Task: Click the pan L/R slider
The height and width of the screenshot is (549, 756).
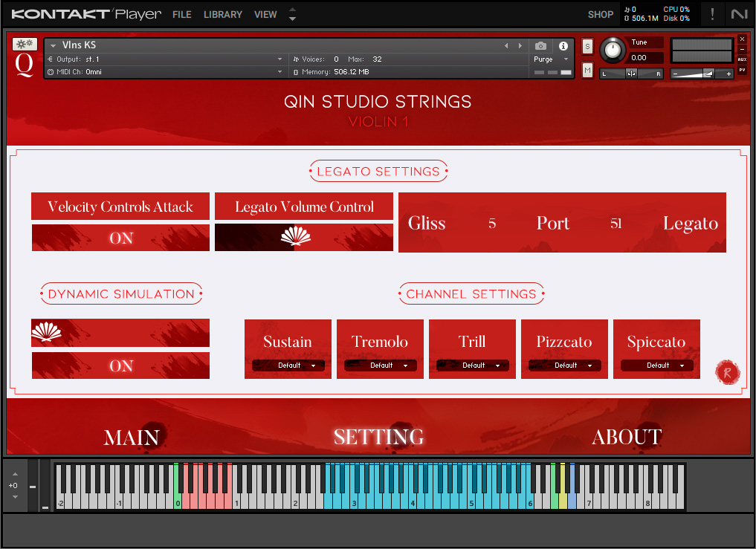Action: (x=632, y=74)
